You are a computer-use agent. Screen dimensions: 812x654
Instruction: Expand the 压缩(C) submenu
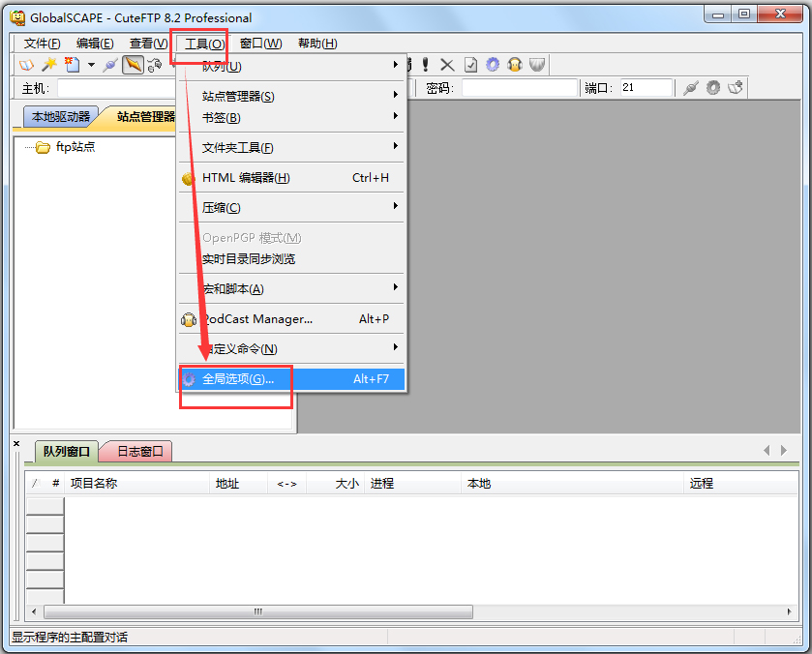(x=291, y=208)
